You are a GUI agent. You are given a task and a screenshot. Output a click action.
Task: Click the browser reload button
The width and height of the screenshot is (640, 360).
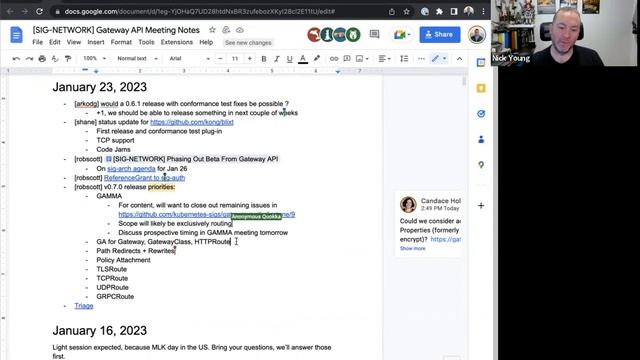39,11
